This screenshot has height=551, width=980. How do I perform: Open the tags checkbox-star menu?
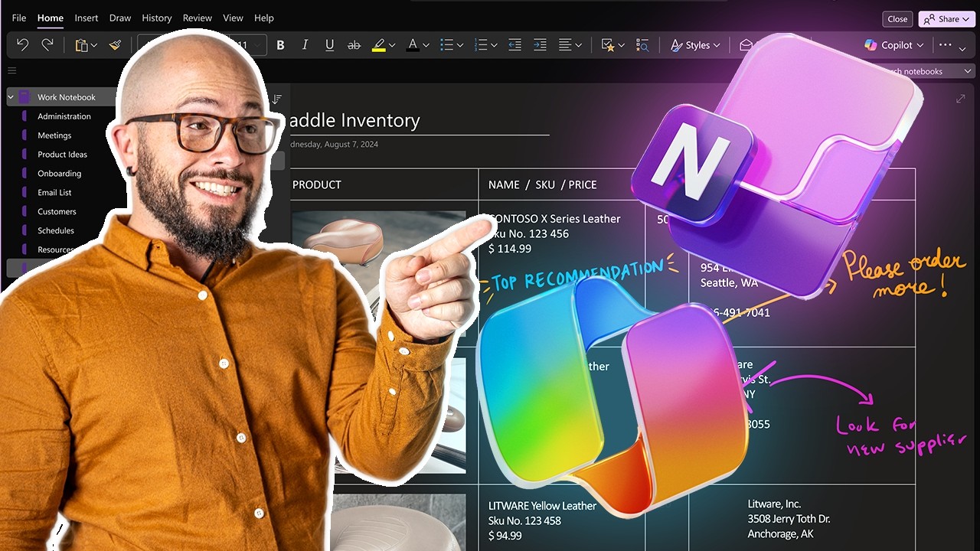(612, 45)
